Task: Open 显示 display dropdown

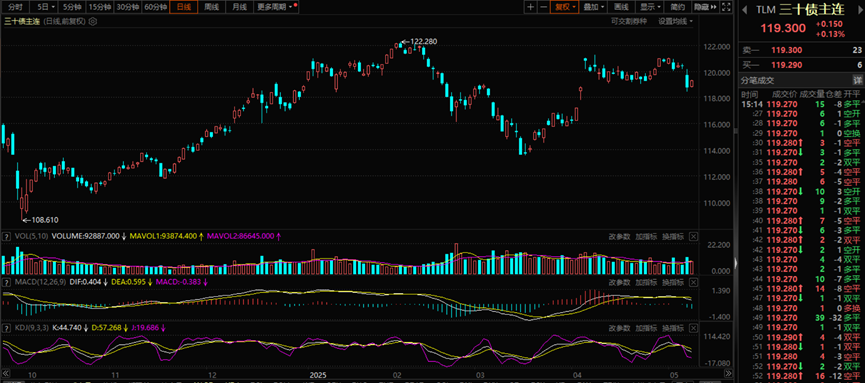Action: pos(650,7)
